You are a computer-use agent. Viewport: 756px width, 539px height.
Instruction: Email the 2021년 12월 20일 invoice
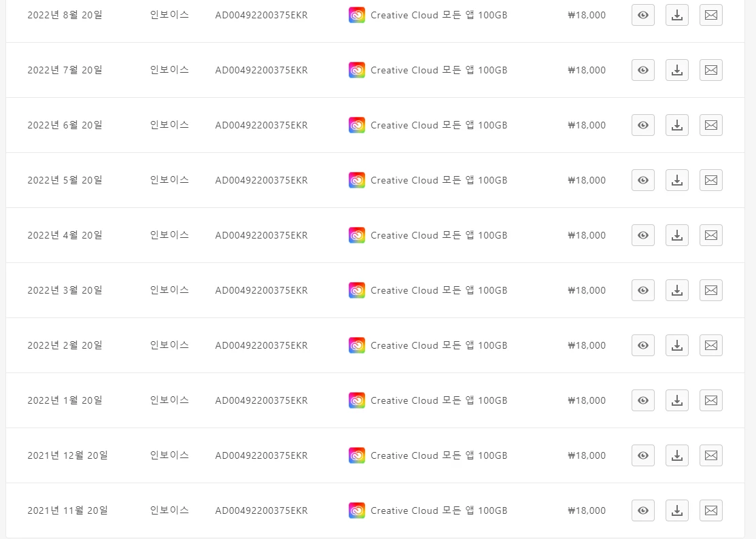click(710, 455)
